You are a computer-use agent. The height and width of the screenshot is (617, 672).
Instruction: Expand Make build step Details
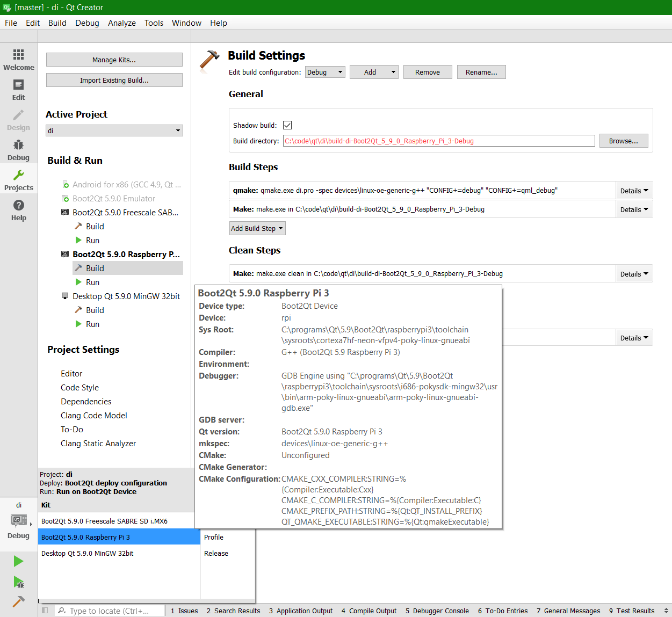pos(634,209)
